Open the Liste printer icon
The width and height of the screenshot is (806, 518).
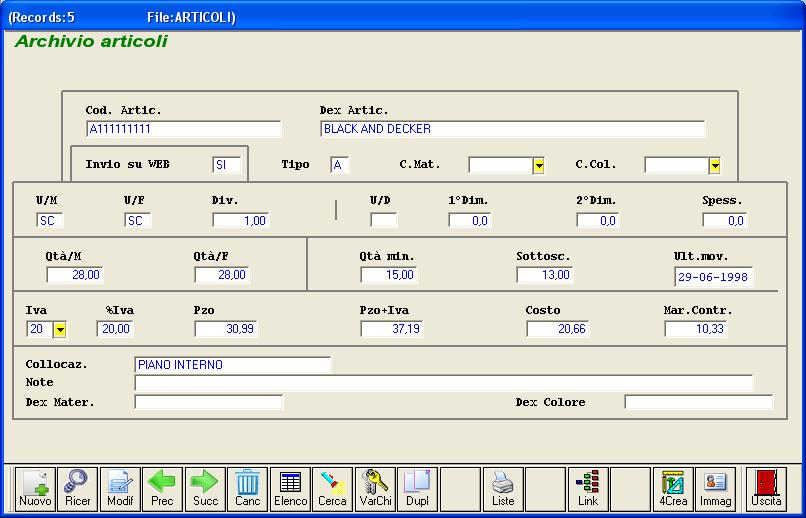[x=503, y=489]
